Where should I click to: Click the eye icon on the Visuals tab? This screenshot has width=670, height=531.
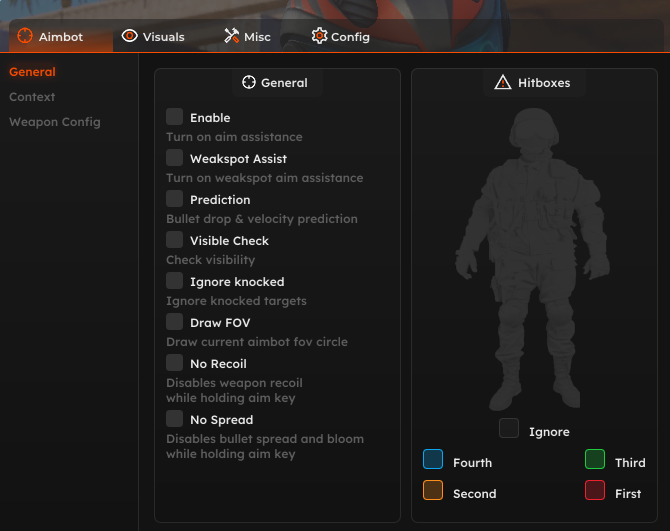[129, 36]
